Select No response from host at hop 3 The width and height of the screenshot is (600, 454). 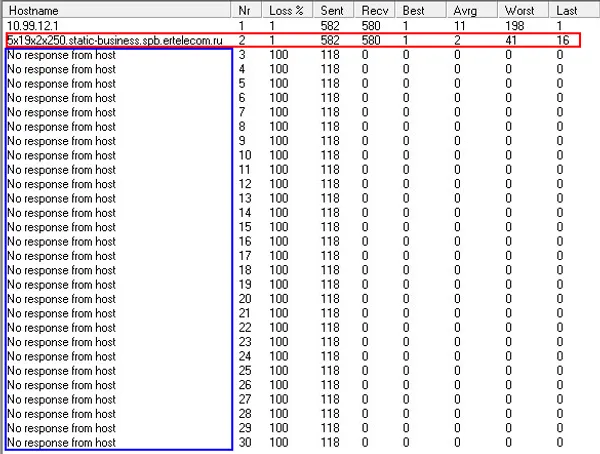(61, 55)
